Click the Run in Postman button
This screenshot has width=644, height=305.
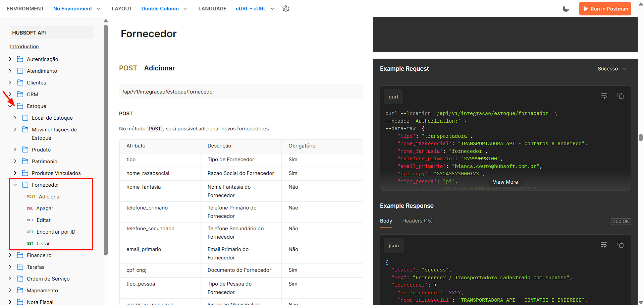point(605,9)
